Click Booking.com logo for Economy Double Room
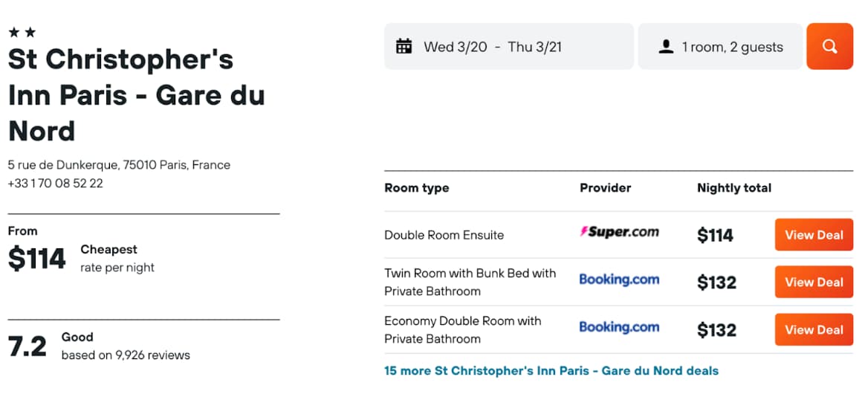 click(620, 327)
